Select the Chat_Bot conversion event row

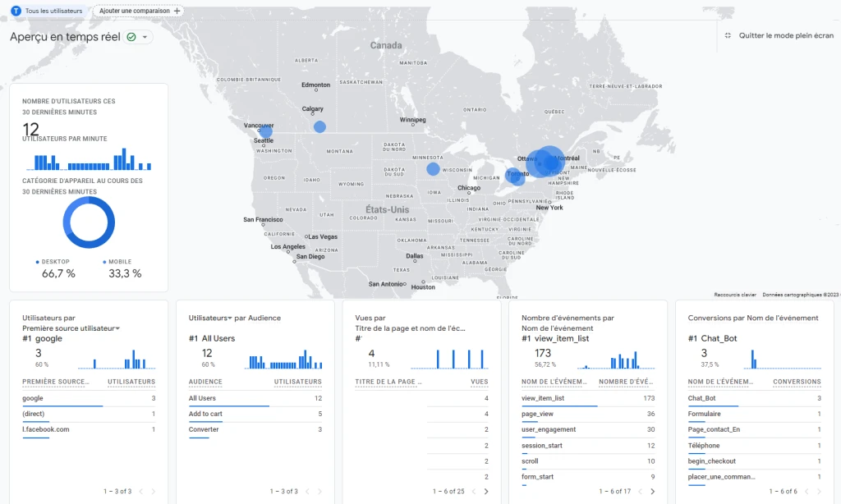pos(702,398)
